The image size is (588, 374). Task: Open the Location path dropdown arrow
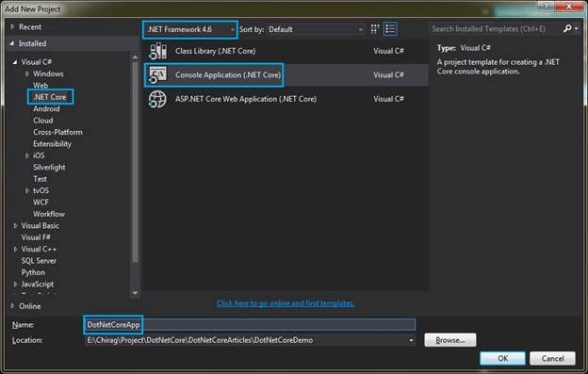pyautogui.click(x=411, y=340)
